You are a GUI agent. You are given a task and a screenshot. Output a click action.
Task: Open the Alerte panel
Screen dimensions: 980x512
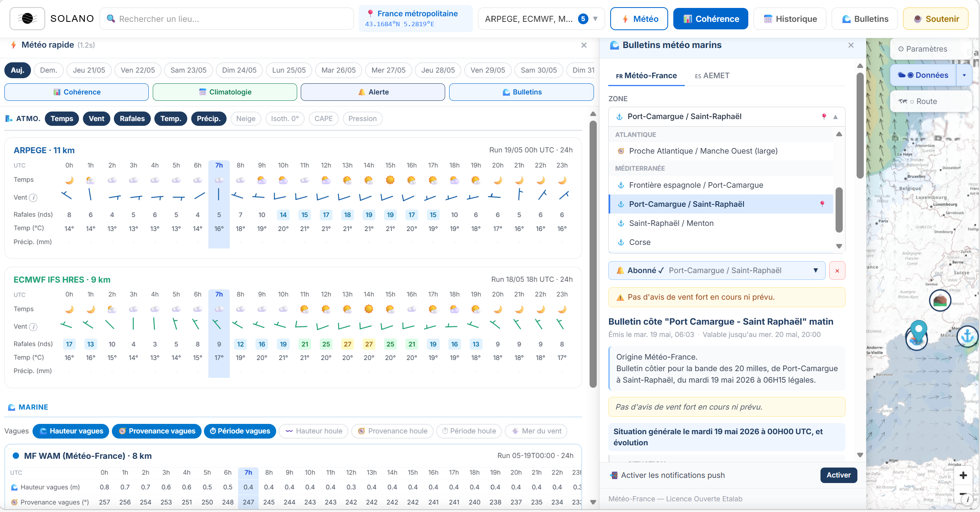[373, 92]
